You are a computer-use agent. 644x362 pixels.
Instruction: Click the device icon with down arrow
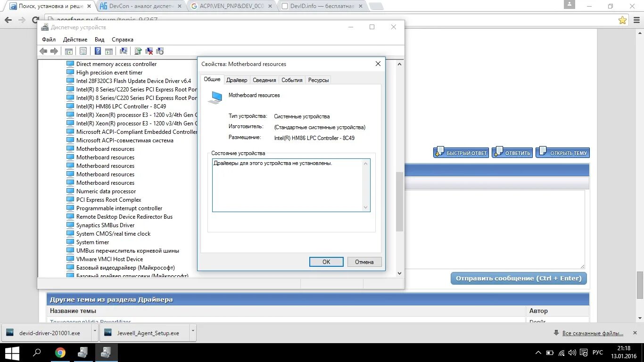click(x=160, y=51)
